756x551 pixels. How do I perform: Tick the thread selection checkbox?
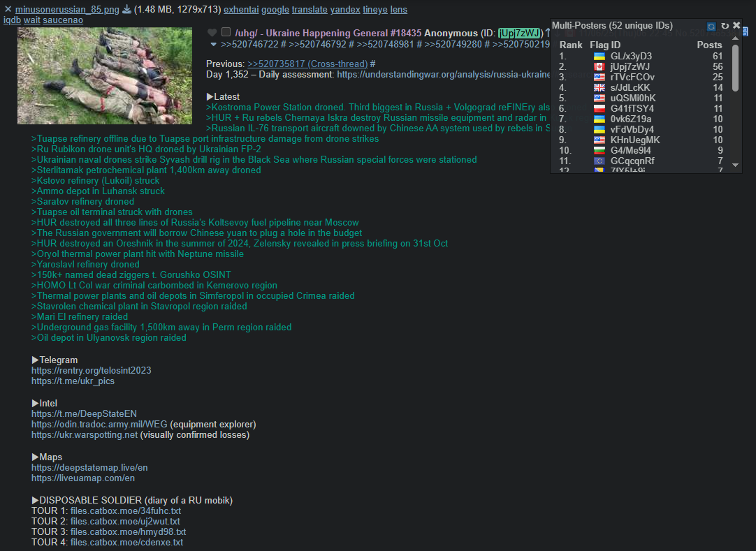click(226, 32)
